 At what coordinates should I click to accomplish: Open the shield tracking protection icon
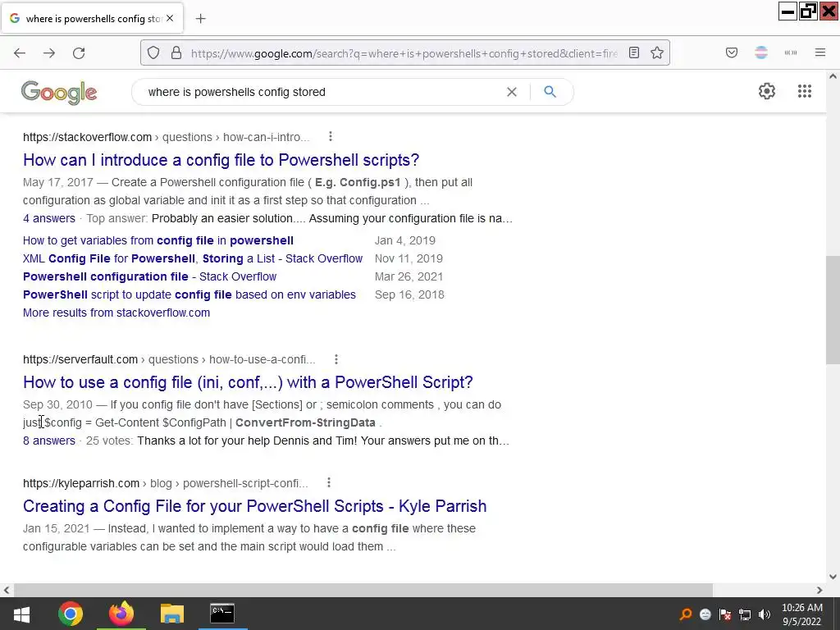pyautogui.click(x=153, y=53)
